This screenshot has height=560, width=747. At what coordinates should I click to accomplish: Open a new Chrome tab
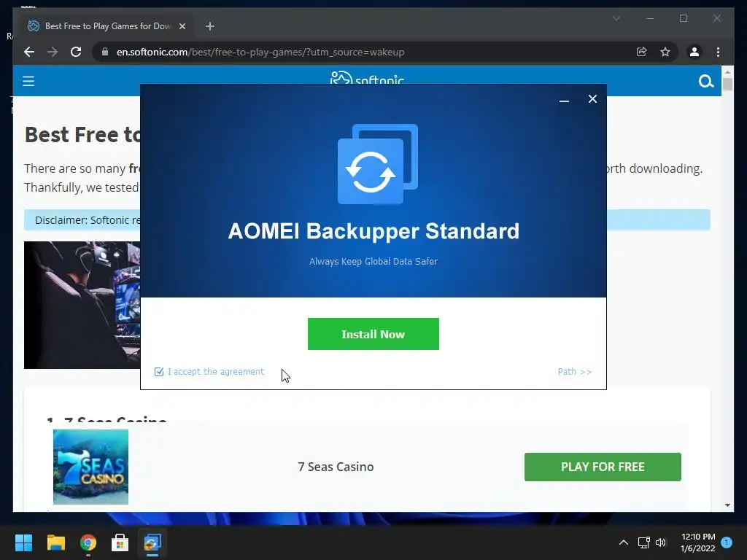tap(209, 26)
